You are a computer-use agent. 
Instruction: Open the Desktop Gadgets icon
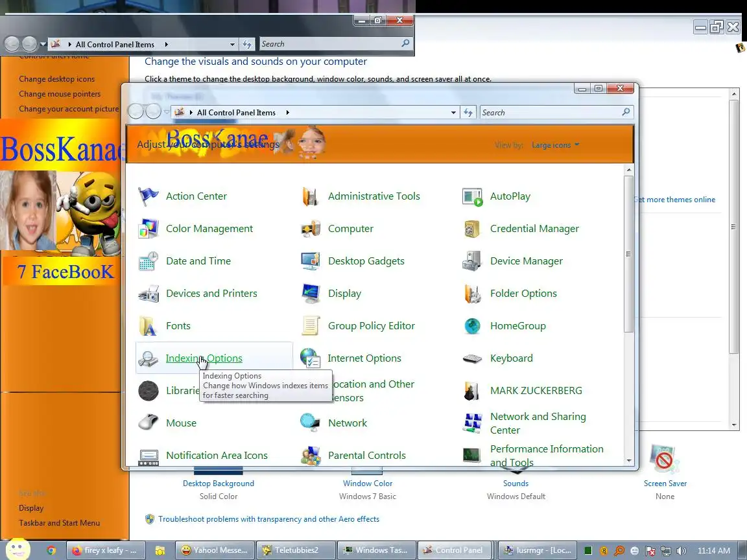point(310,261)
